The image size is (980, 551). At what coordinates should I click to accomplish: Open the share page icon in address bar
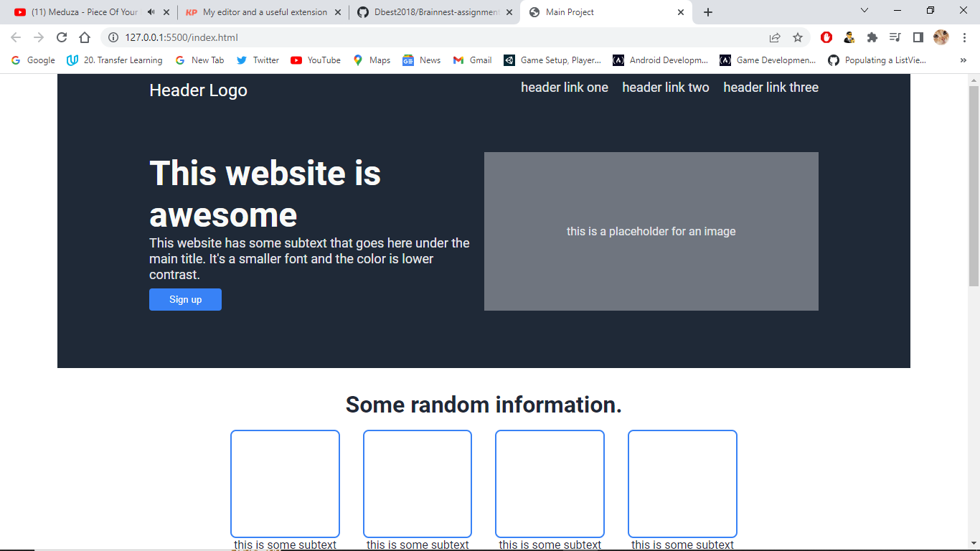[x=775, y=37]
